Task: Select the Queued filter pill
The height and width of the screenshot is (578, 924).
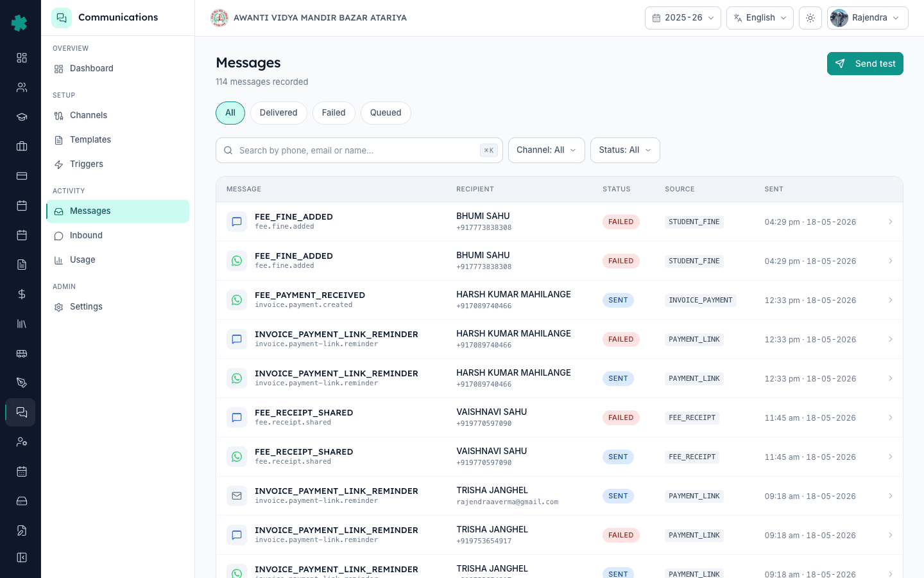Action: [386, 113]
